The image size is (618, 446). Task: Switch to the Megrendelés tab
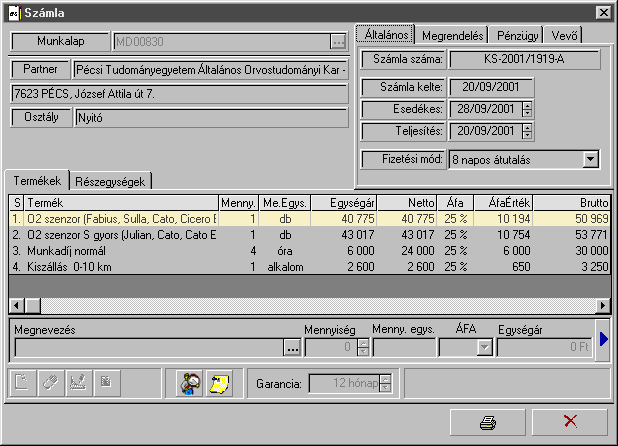452,35
